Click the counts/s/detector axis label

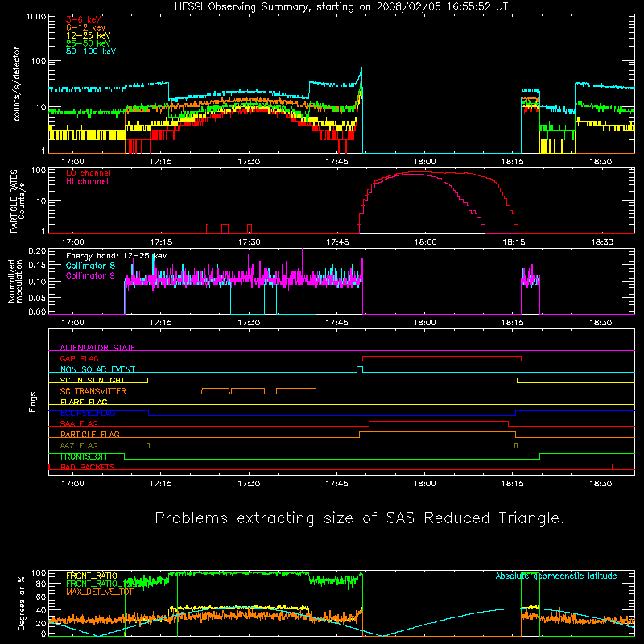(x=17, y=84)
